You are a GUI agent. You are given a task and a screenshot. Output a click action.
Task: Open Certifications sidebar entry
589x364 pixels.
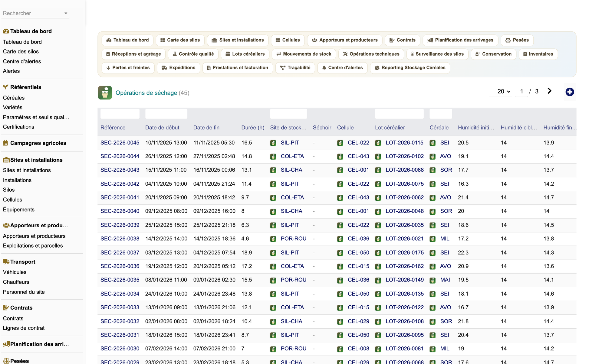click(x=18, y=127)
